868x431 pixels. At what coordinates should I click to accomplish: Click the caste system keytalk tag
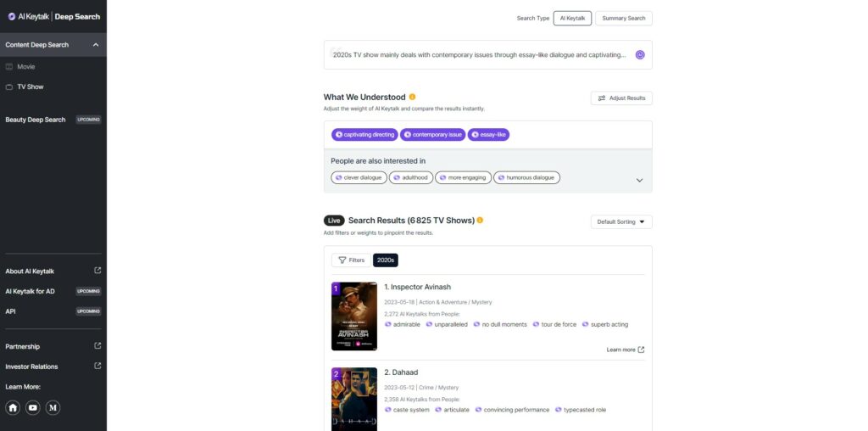[407, 410]
